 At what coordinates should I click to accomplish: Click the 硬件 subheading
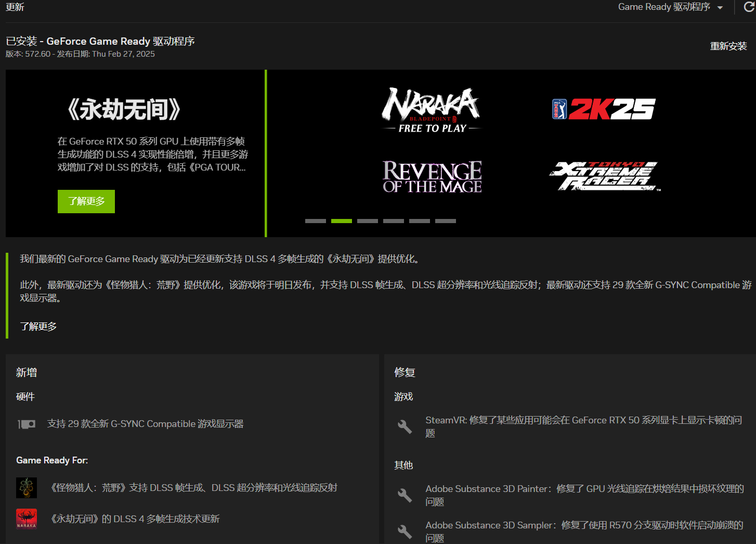click(x=25, y=397)
